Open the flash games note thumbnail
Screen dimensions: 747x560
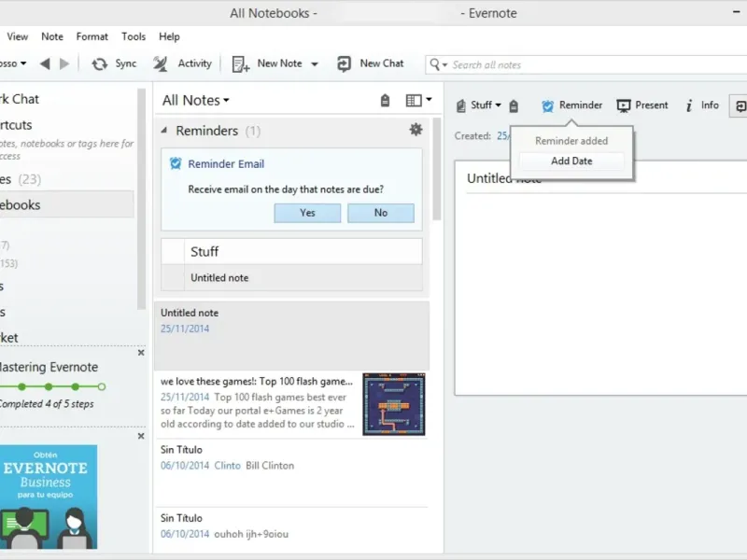pyautogui.click(x=393, y=404)
